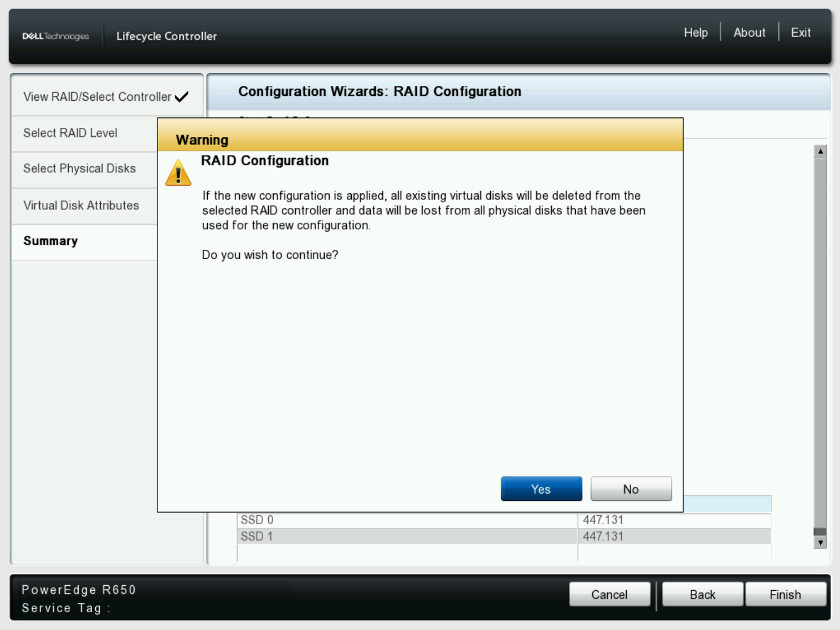Cancel the RAID Configuration wizard
Viewport: 840px width, 630px height.
tap(609, 594)
